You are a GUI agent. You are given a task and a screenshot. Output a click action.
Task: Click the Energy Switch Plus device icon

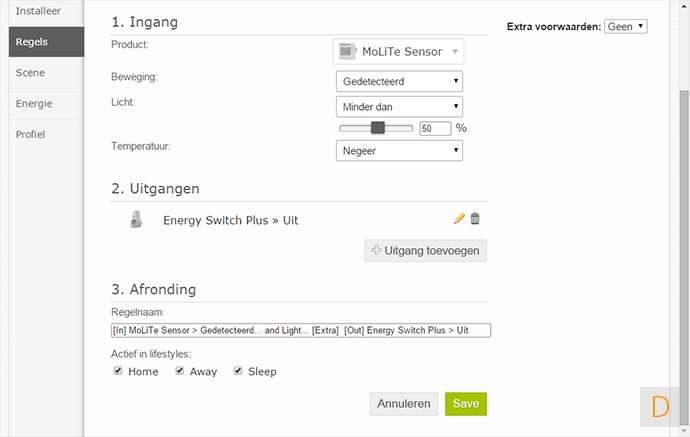(x=137, y=219)
